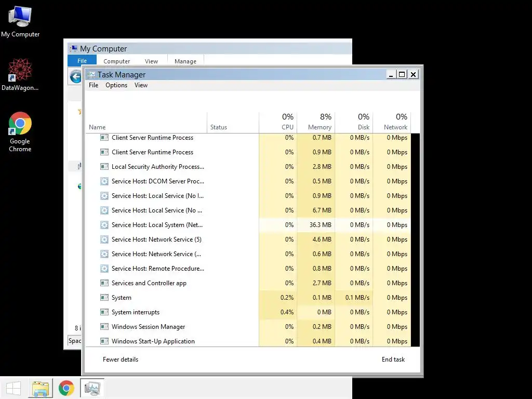
Task: Open the File menu in Task Manager
Action: [x=94, y=85]
